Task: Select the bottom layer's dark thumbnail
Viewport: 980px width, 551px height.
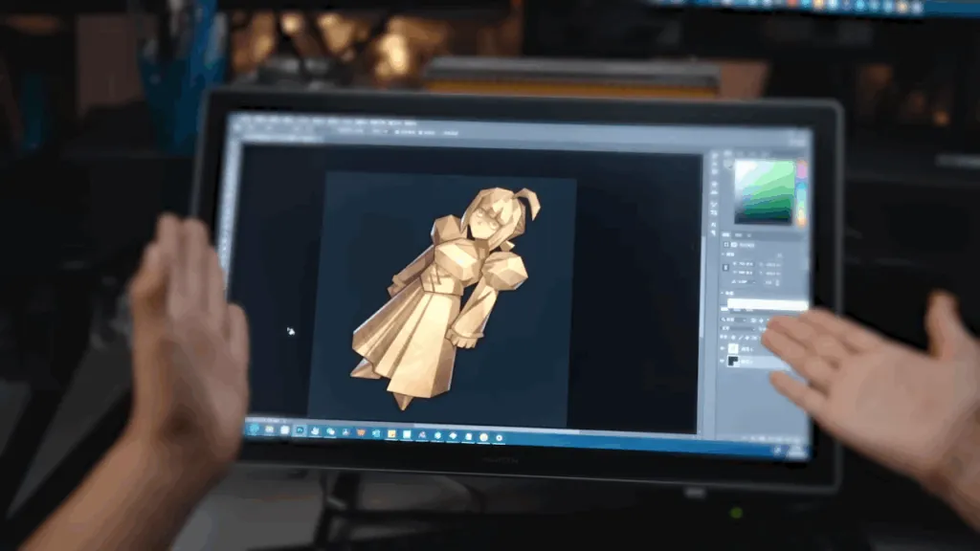Action: (733, 361)
